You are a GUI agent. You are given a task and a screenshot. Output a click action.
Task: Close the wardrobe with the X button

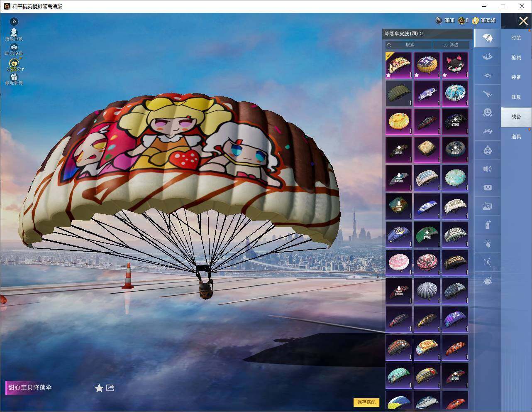[x=523, y=21]
